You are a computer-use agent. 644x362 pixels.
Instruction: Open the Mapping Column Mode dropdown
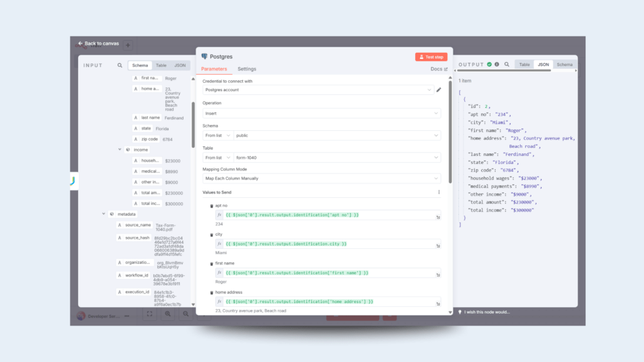(x=321, y=178)
